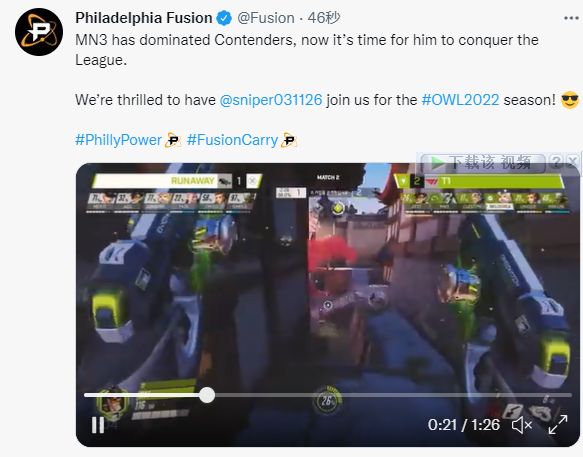Click the 下载该视频 download button
Viewport: 583px width, 457px height.
click(483, 163)
